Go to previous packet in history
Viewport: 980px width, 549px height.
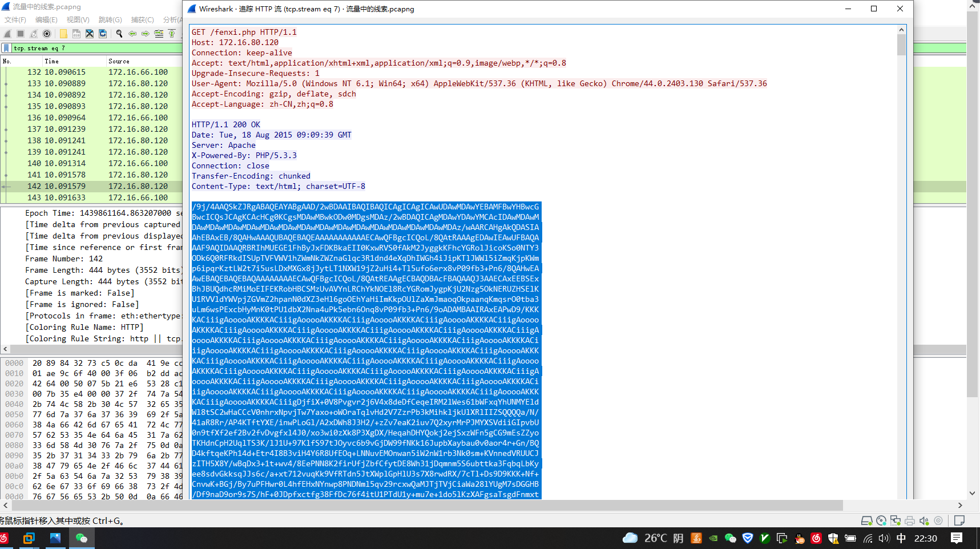point(132,34)
